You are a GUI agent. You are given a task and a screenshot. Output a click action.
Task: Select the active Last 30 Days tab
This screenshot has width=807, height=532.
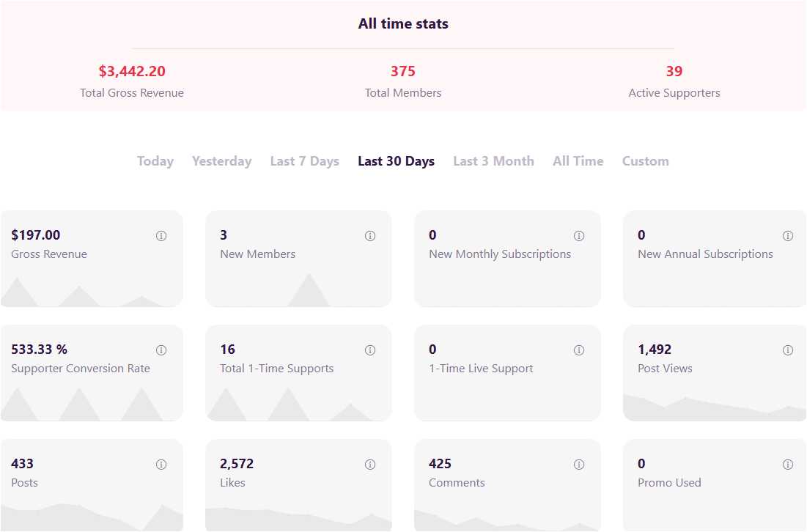click(397, 161)
